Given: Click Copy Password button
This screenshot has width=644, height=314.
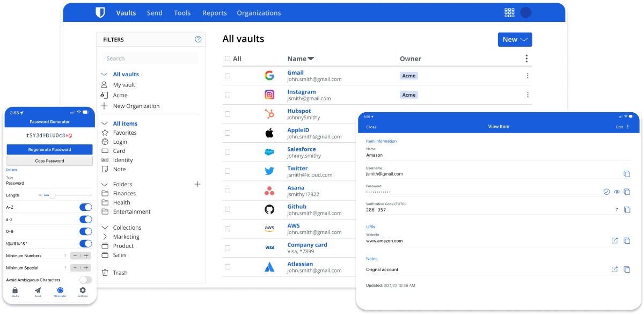Looking at the screenshot, I should 49,160.
